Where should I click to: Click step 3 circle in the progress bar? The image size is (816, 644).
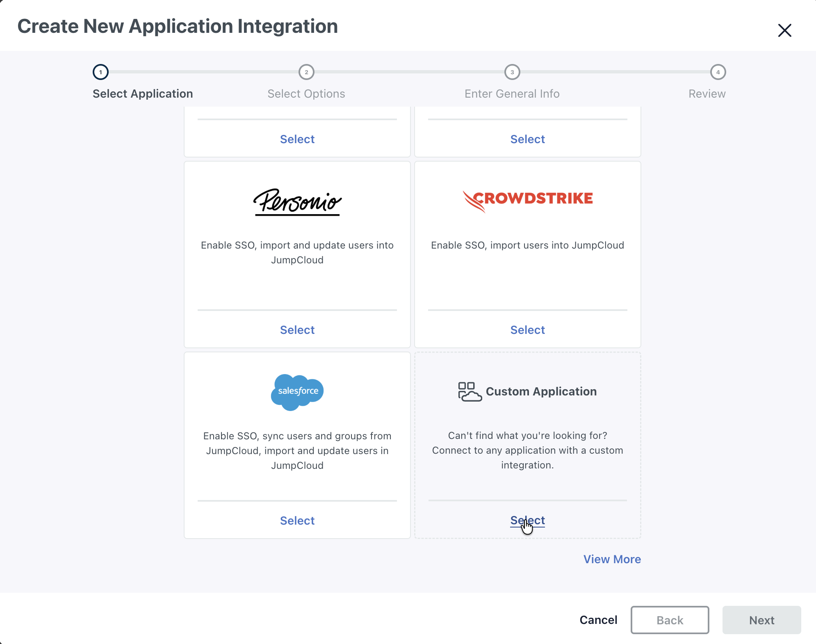tap(512, 72)
